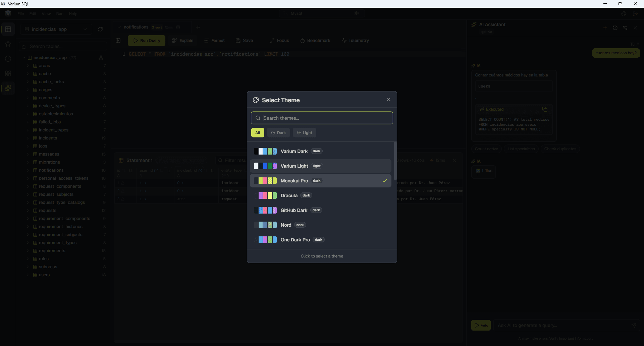Show only Dark themes
644x346 pixels.
pyautogui.click(x=278, y=132)
